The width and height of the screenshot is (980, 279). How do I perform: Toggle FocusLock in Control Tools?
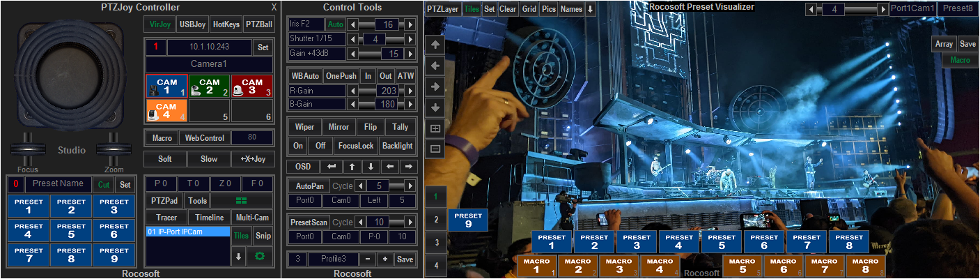coord(356,146)
